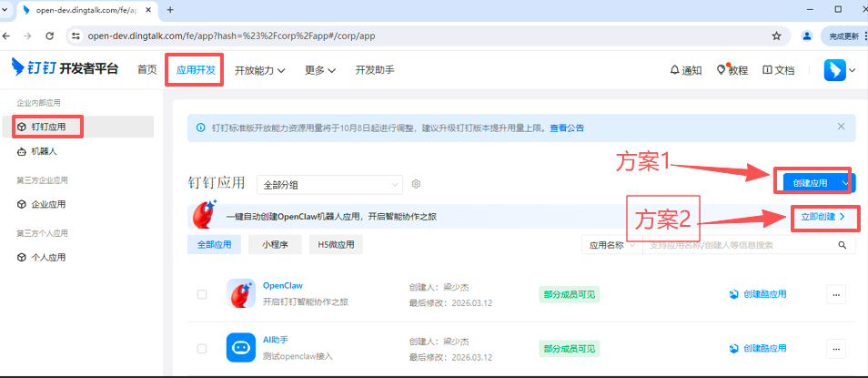The width and height of the screenshot is (868, 378).
Task: Expand the 更多 menu
Action: 320,70
